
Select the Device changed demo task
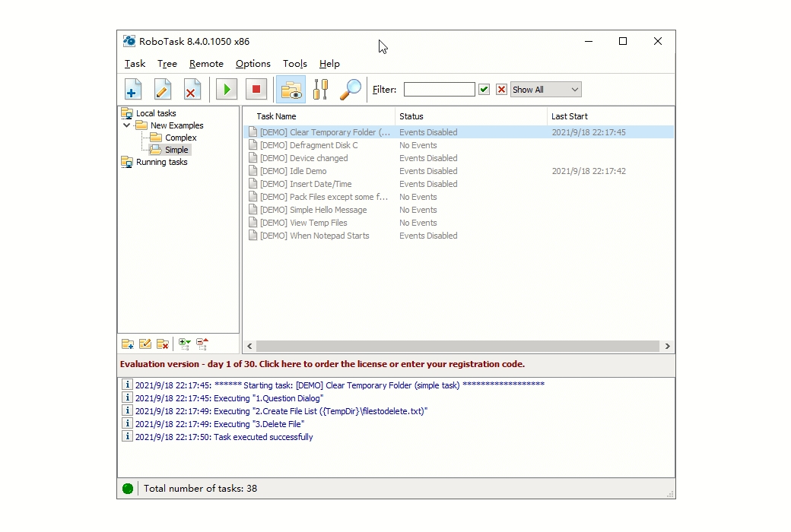pyautogui.click(x=459, y=158)
